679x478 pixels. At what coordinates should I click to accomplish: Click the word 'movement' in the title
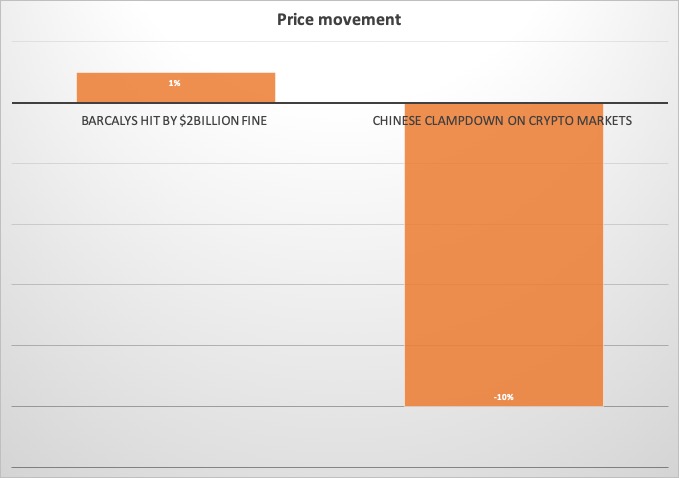click(x=361, y=19)
